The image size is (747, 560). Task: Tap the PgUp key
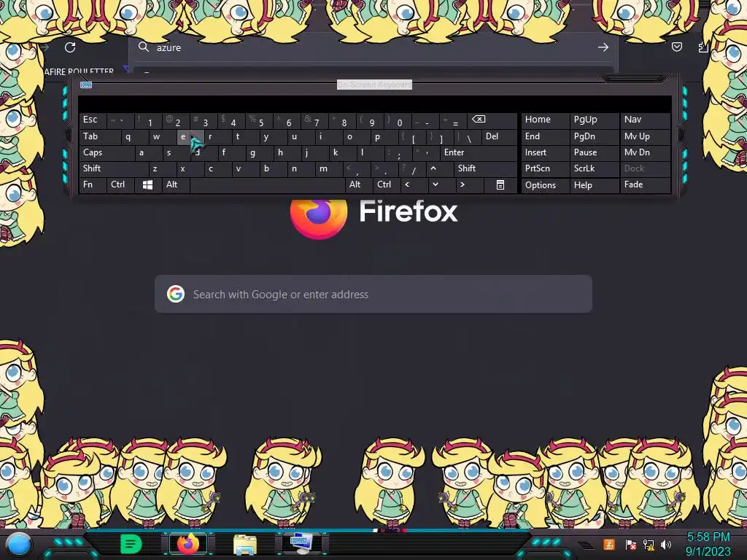pyautogui.click(x=594, y=120)
